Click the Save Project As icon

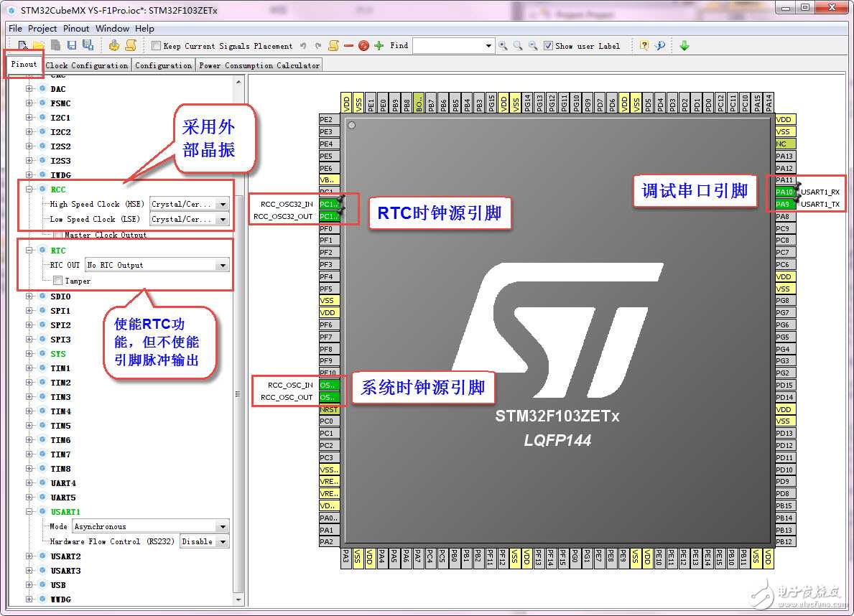click(87, 45)
